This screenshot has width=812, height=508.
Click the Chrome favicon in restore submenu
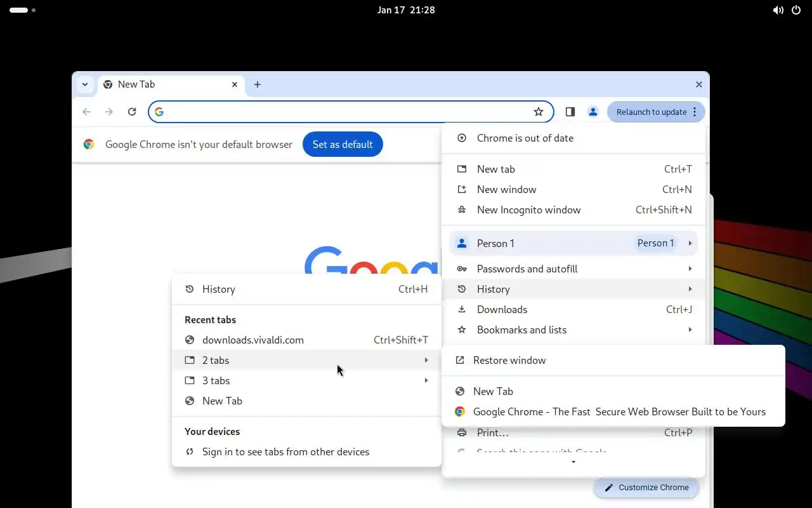pyautogui.click(x=460, y=411)
